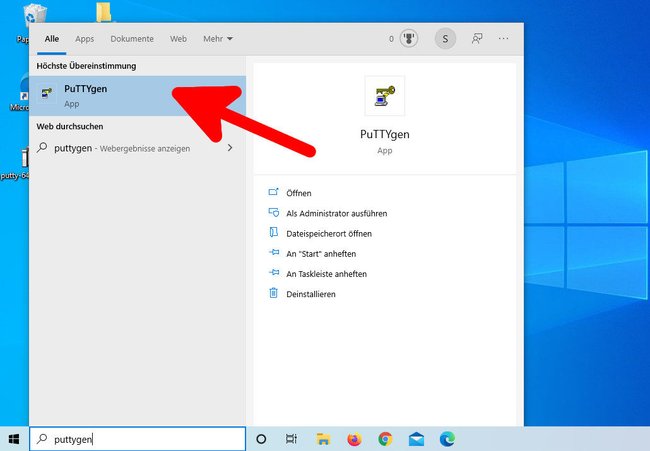
Task: Click the rewards trophy icon
Action: point(409,39)
